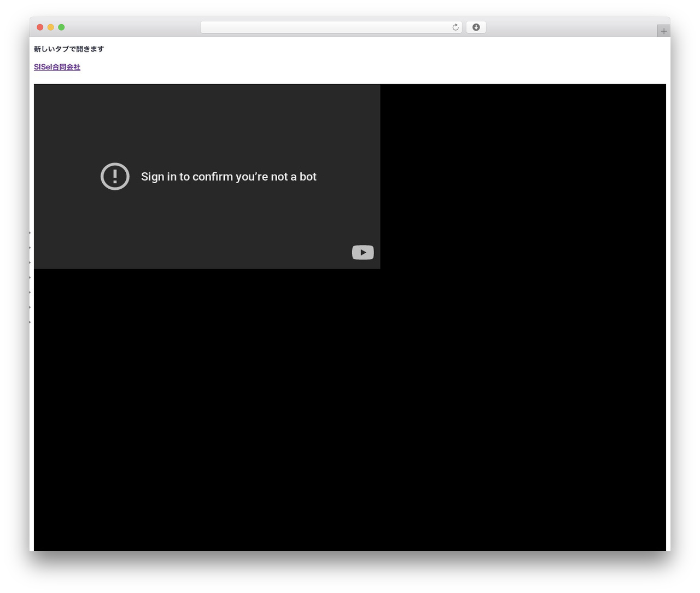700x593 pixels.
Task: Add a new tab with the plus button
Action: click(x=663, y=31)
